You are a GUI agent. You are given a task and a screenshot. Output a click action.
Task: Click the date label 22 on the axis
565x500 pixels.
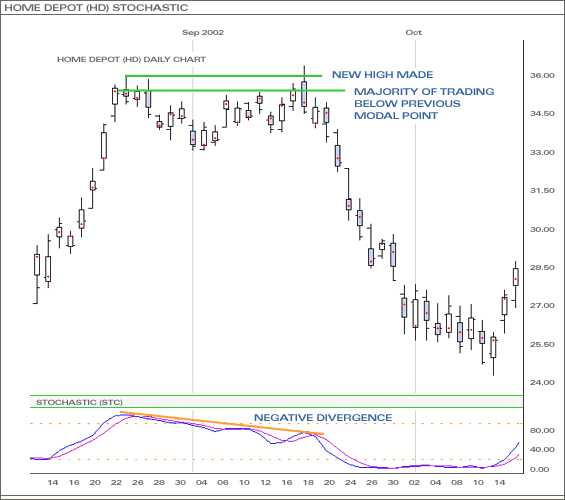116,482
